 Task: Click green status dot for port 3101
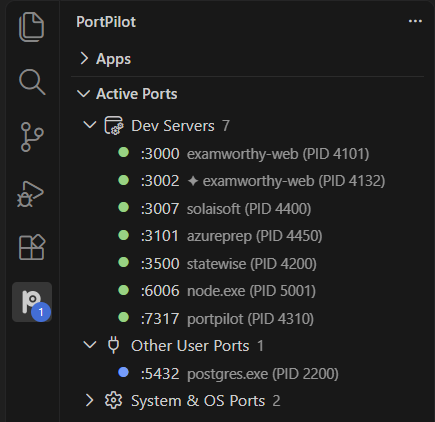click(x=124, y=235)
